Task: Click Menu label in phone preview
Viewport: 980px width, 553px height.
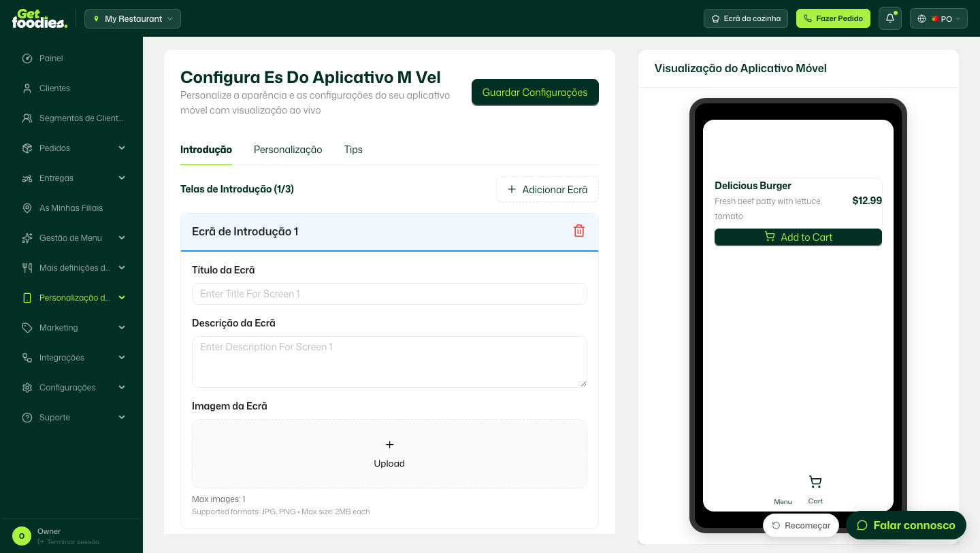Action: coord(783,502)
